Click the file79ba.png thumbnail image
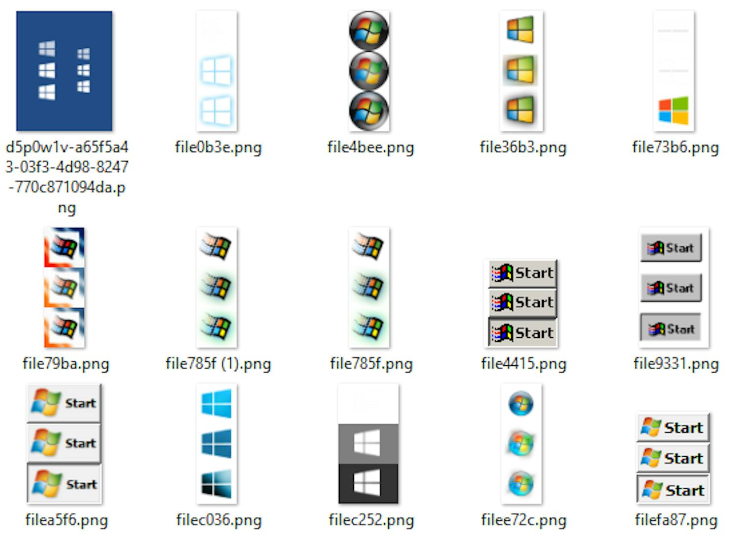This screenshot has width=738, height=560. (x=64, y=287)
